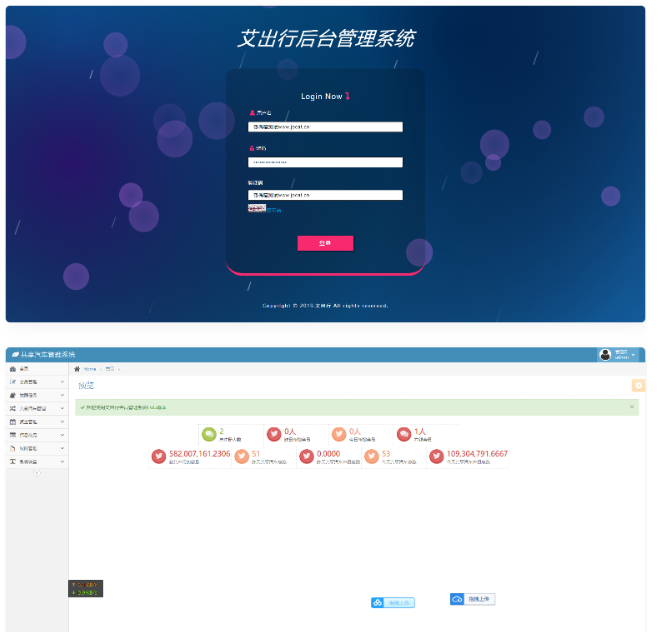Click the Home breadcrumb link
Screen dimensions: 667x632
point(89,369)
